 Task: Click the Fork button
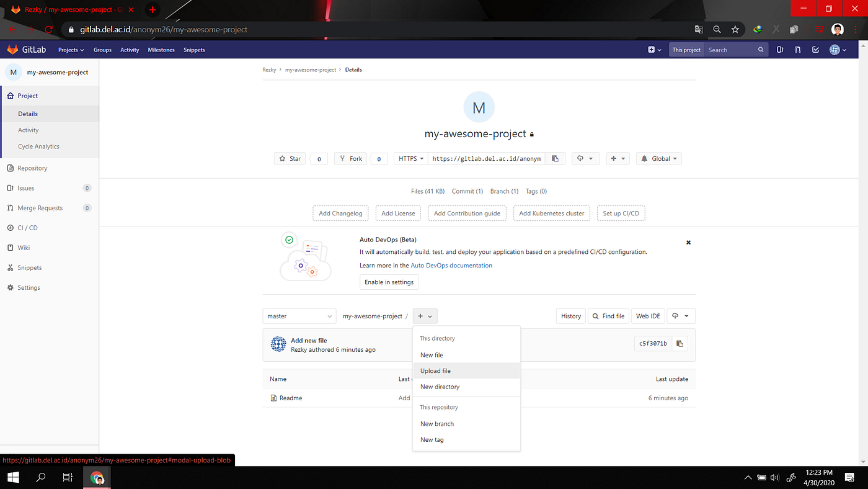click(350, 159)
